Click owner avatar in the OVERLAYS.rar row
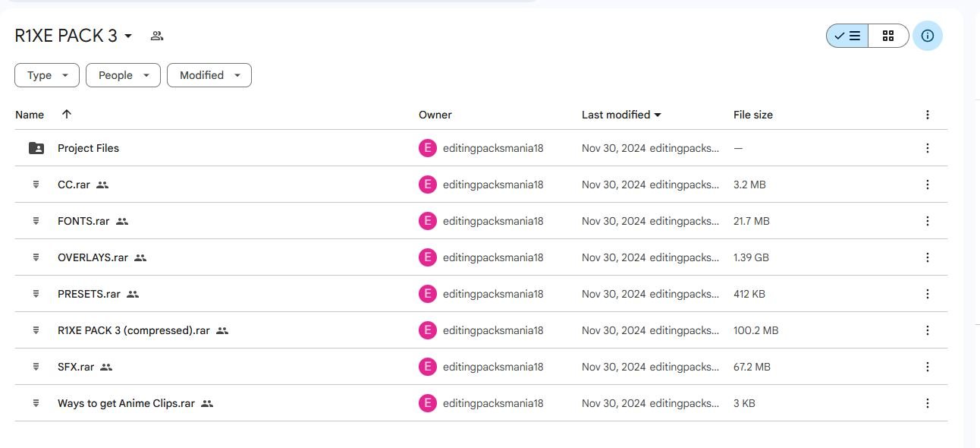Screen dimensions: 980x448 (428, 257)
